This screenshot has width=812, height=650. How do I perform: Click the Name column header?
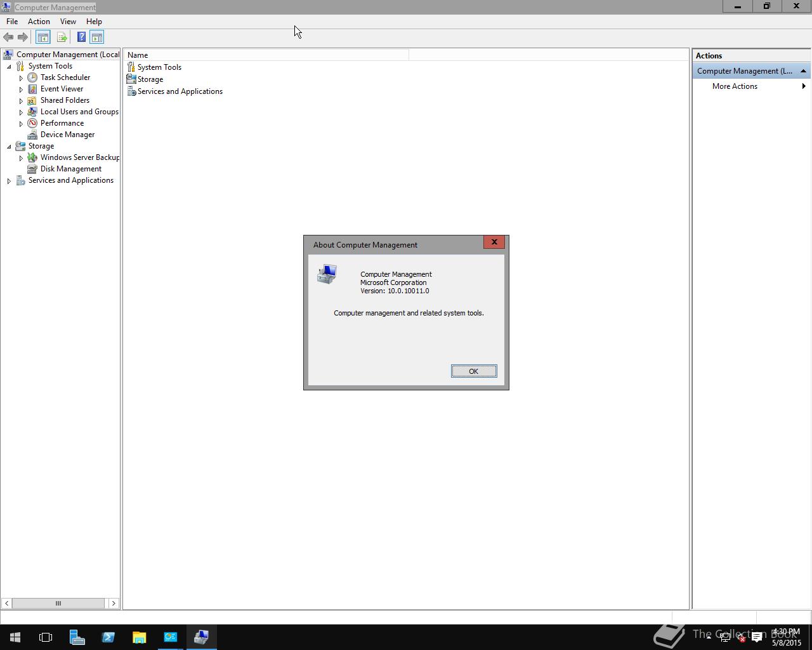(266, 55)
